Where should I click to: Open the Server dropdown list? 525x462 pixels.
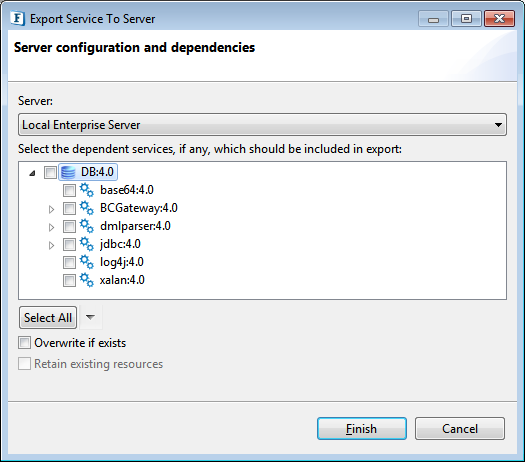click(262, 125)
